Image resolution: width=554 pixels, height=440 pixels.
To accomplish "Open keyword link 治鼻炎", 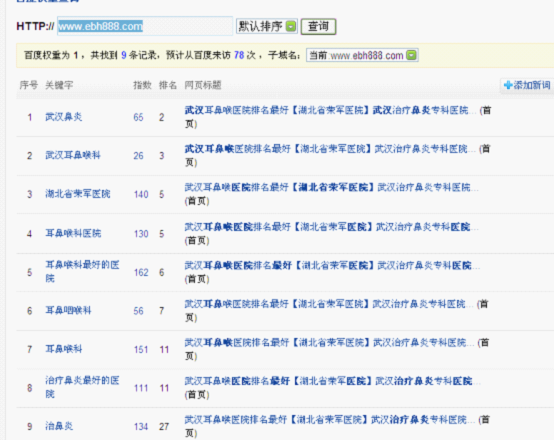I will pyautogui.click(x=59, y=426).
